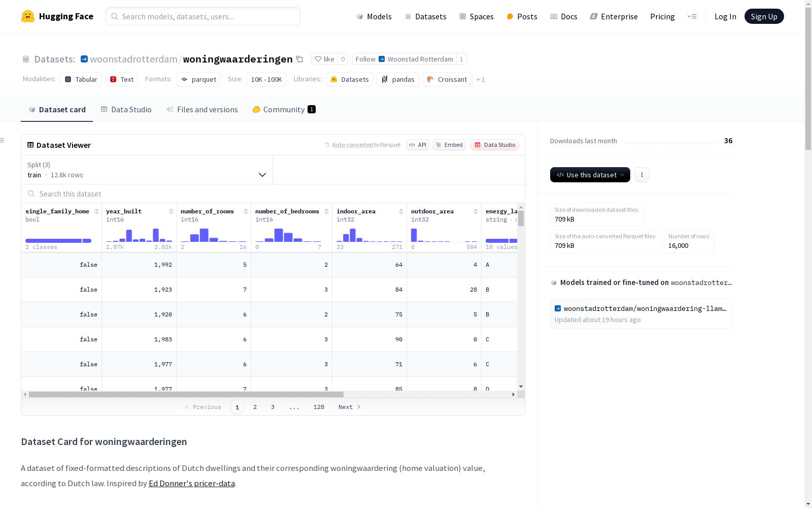
Task: Select the Text modality tag
Action: click(x=122, y=80)
